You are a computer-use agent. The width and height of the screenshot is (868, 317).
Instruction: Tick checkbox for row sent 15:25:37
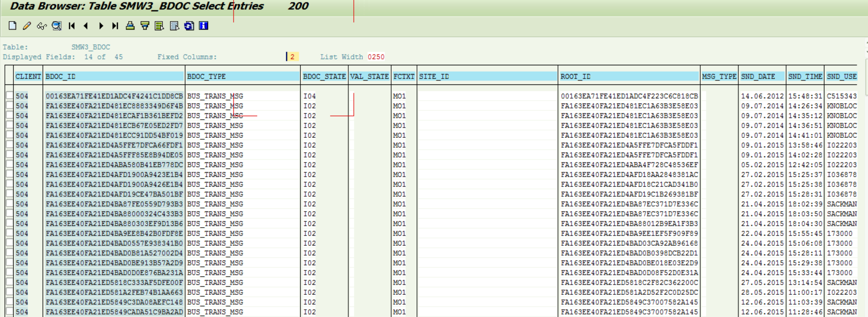[9, 174]
